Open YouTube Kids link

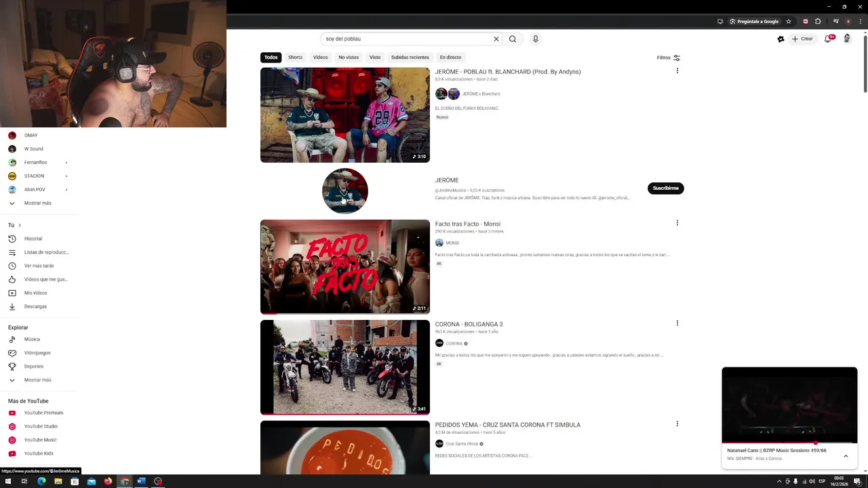pyautogui.click(x=39, y=453)
